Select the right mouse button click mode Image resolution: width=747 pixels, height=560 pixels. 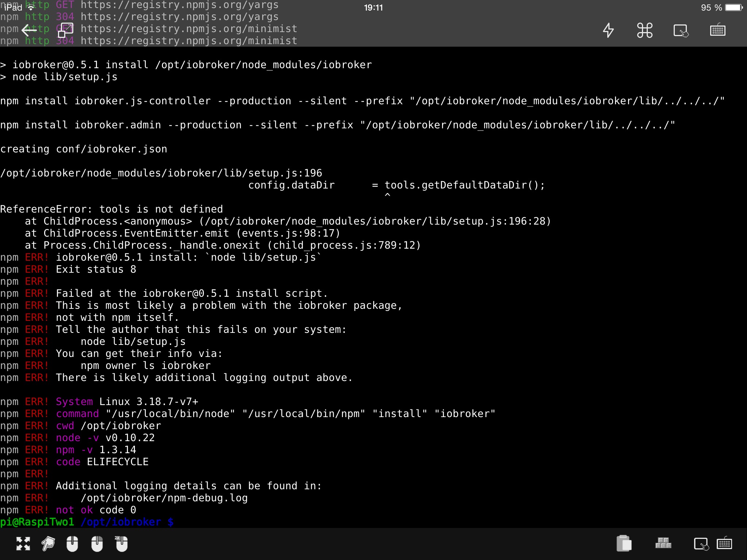pyautogui.click(x=97, y=544)
